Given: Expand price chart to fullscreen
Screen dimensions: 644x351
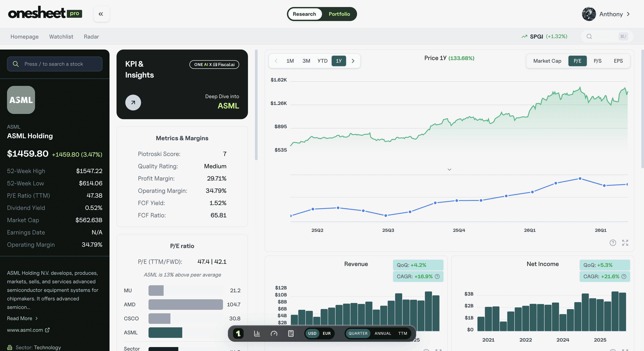Looking at the screenshot, I should click(625, 243).
